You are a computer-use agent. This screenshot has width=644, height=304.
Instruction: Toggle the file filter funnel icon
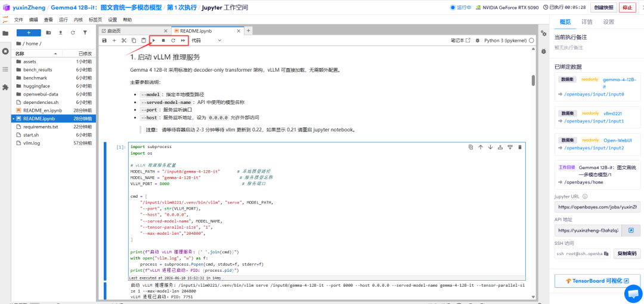(85, 32)
